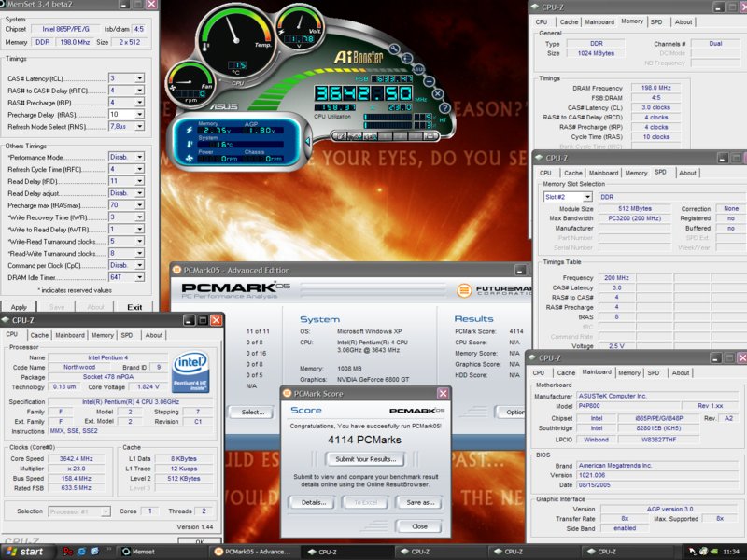Click the AiBooster Volt gauge
The width and height of the screenshot is (747, 560).
(300, 27)
